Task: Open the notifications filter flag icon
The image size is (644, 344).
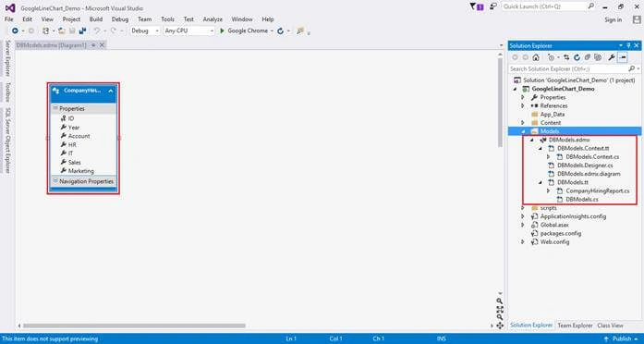Action: [477, 6]
